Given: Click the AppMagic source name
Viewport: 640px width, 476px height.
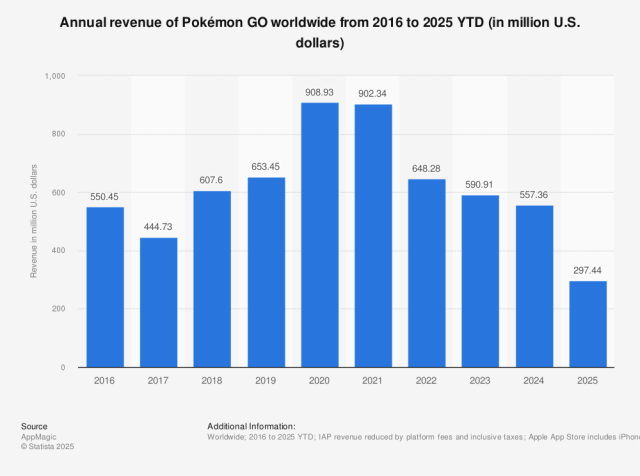Looking at the screenshot, I should click(39, 437).
